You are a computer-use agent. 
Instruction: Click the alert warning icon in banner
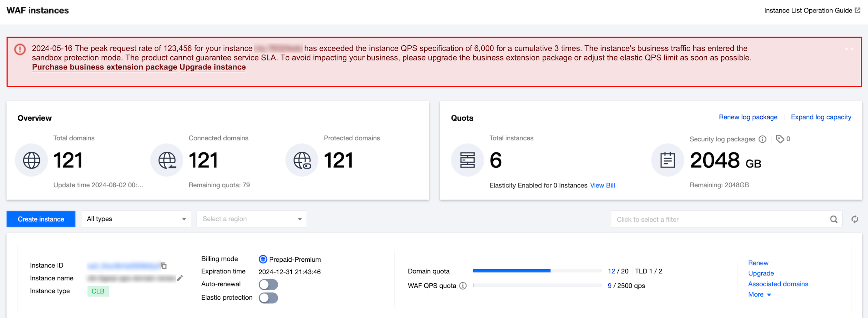(x=20, y=49)
